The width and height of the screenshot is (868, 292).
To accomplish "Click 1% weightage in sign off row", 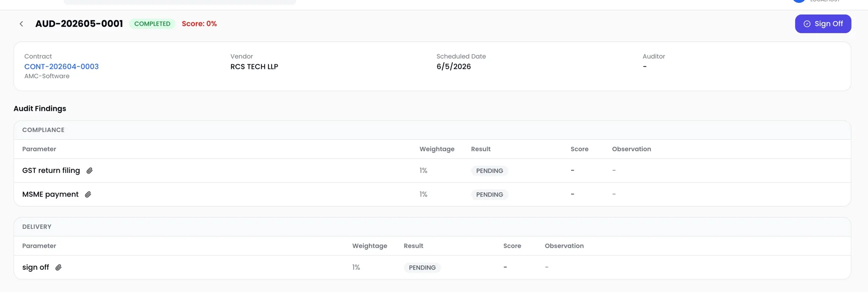I will tap(356, 267).
